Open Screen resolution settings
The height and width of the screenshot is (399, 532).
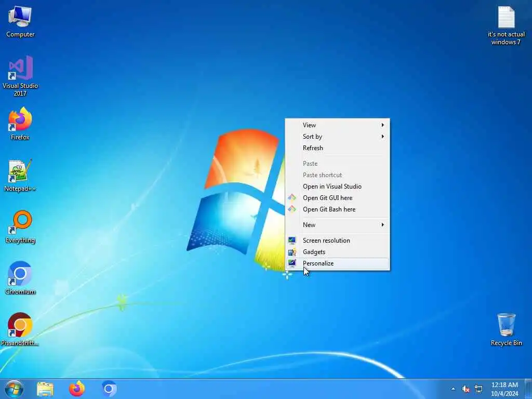(337, 241)
